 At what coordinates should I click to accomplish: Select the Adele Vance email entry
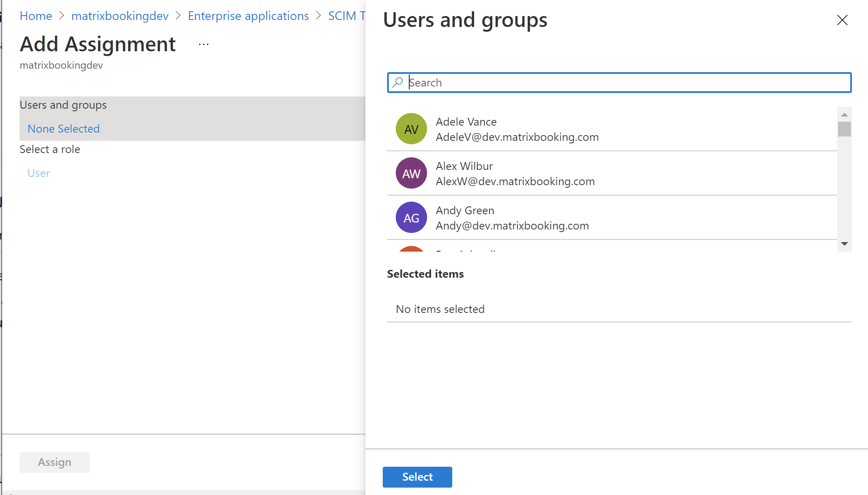click(x=517, y=137)
